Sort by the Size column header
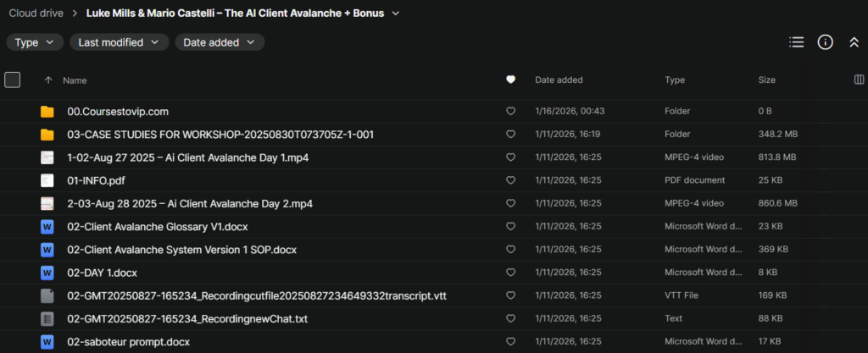The height and width of the screenshot is (353, 868). pyautogui.click(x=766, y=80)
